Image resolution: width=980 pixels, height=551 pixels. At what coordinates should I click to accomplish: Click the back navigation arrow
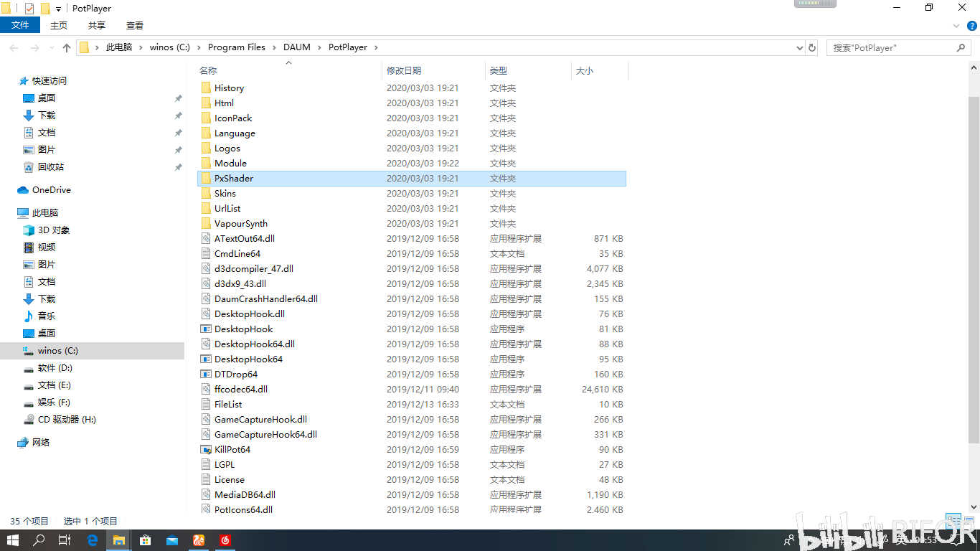coord(14,47)
